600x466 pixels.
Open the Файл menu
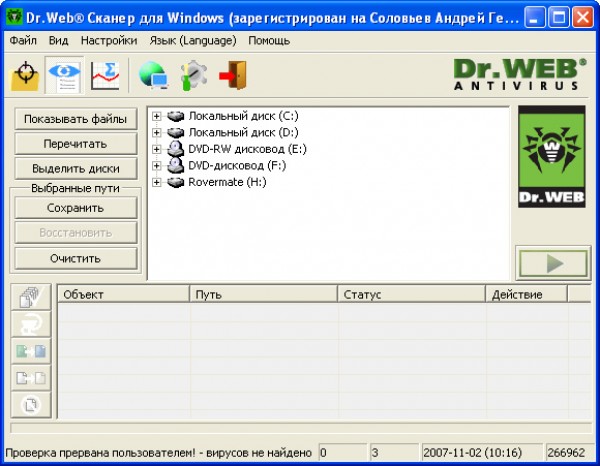point(23,41)
